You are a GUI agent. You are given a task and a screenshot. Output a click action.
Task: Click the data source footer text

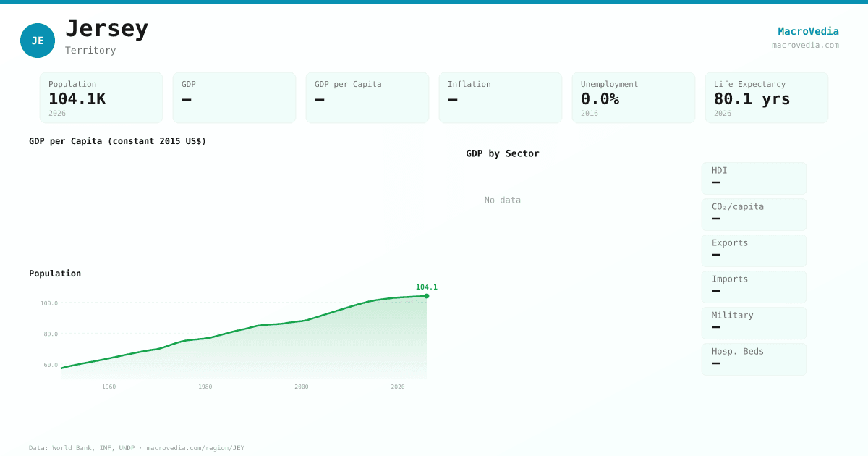point(137,448)
